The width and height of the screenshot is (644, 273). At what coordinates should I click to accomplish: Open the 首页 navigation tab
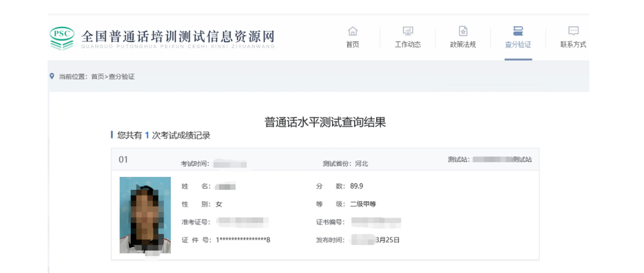tap(352, 45)
